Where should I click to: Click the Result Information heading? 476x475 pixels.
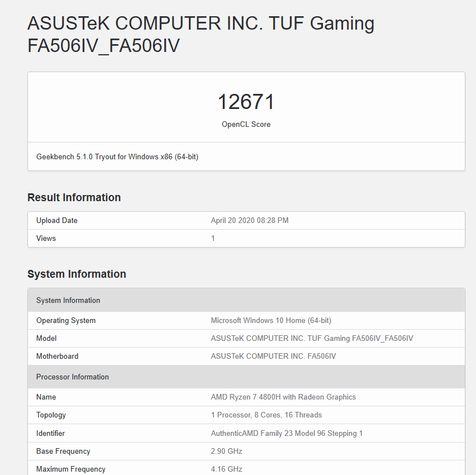pos(74,197)
